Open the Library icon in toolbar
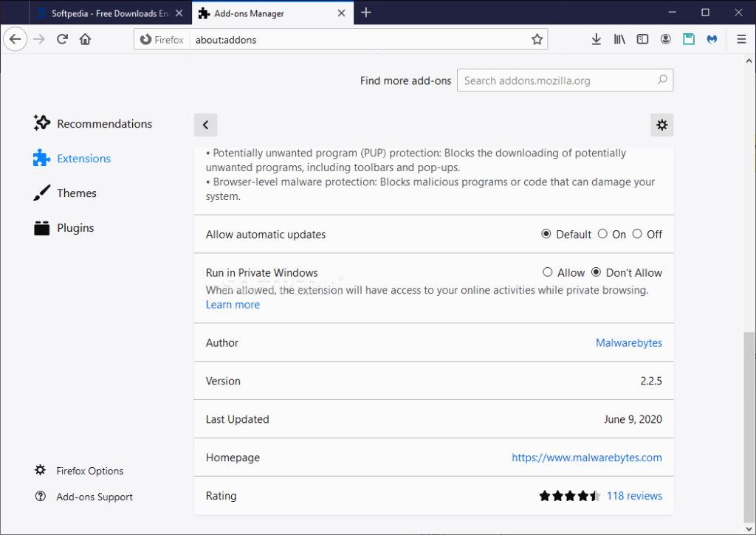This screenshot has height=535, width=756. click(x=619, y=40)
